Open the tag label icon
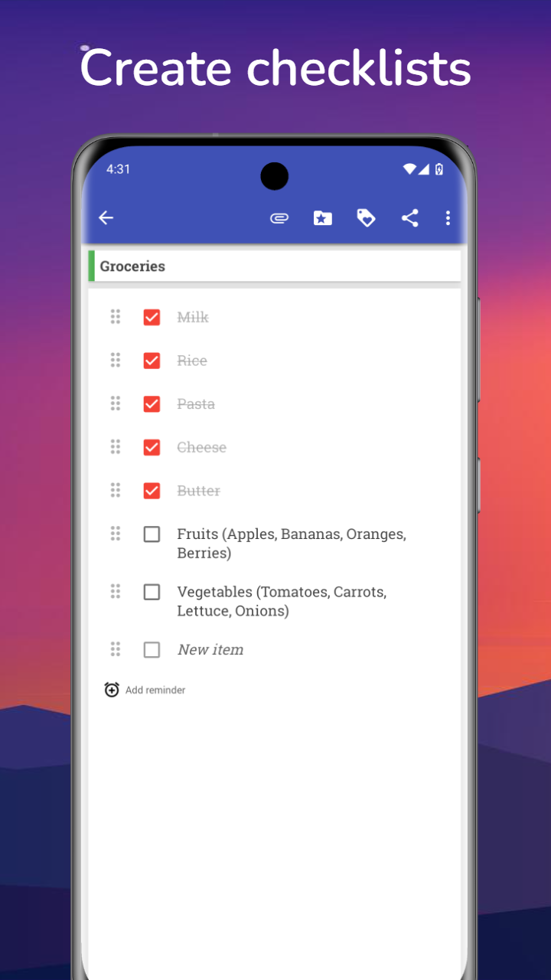The height and width of the screenshot is (980, 551). click(367, 218)
